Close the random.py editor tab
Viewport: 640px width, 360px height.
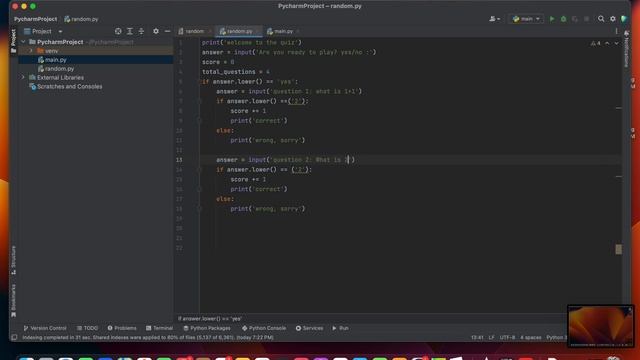257,31
